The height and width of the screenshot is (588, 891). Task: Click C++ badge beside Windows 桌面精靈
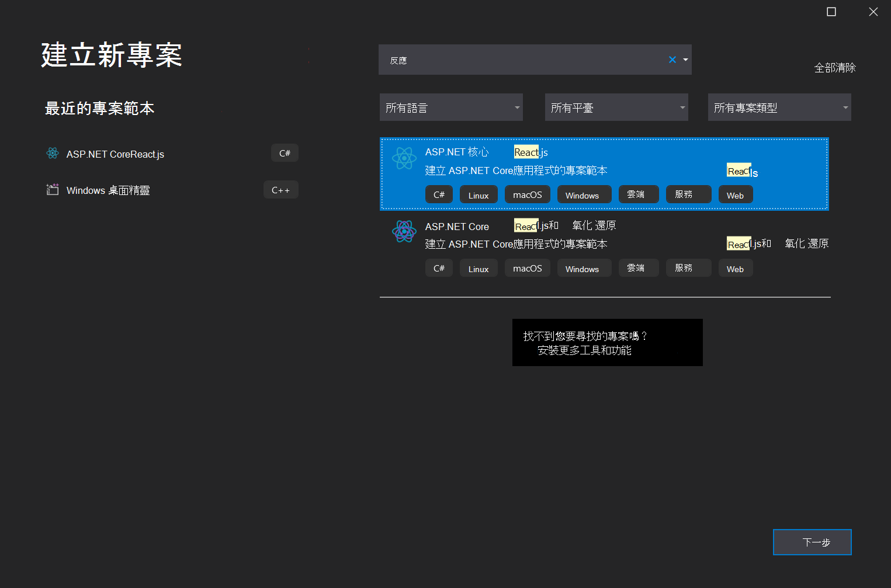[280, 190]
